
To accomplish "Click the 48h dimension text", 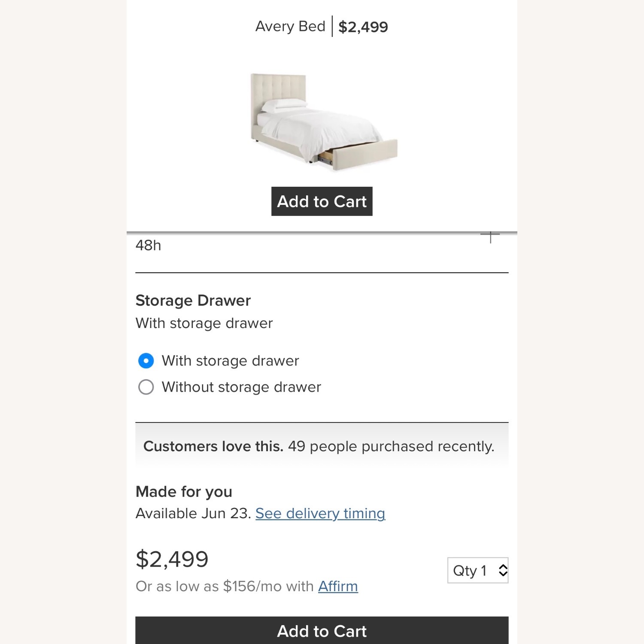I will (149, 246).
